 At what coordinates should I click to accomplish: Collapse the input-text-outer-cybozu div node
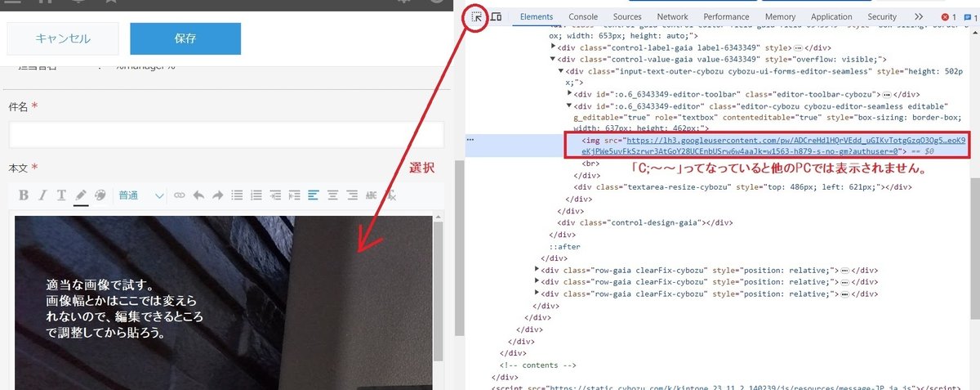pyautogui.click(x=561, y=71)
